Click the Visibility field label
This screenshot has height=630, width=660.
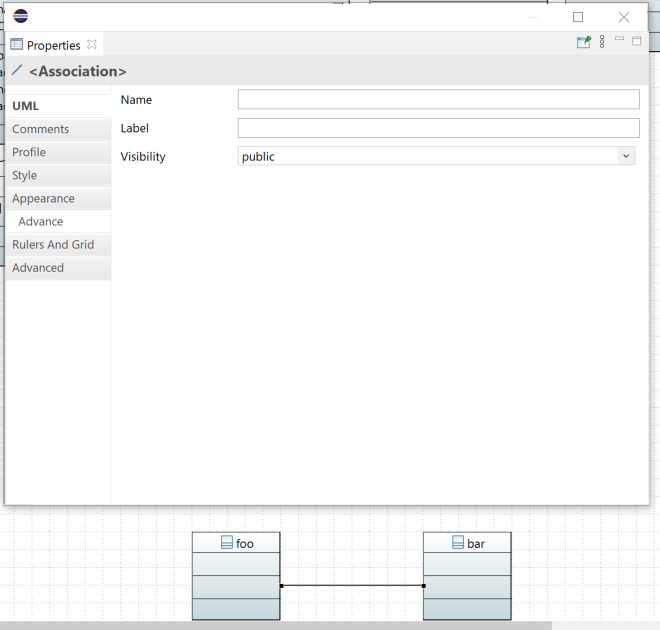point(143,157)
